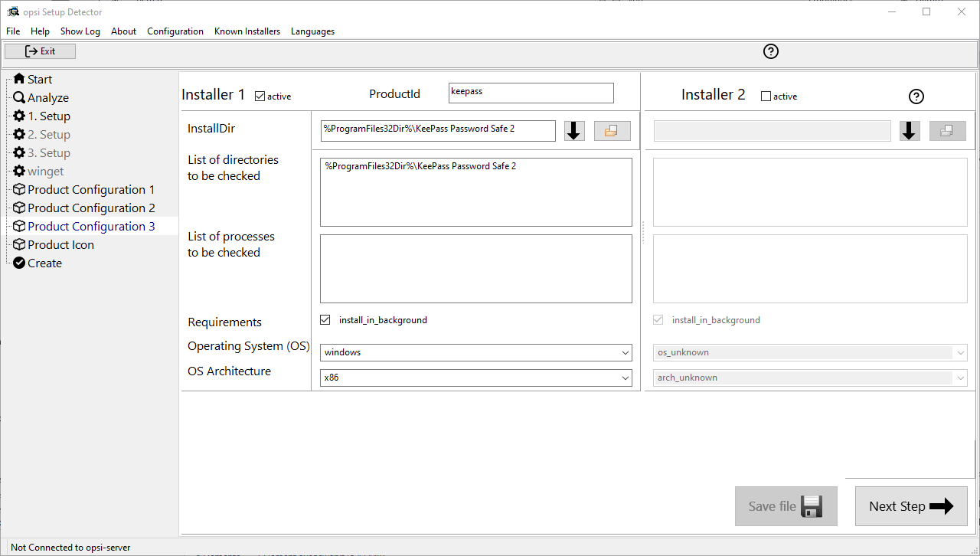Open the Known Installers menu
Image resolution: width=980 pixels, height=556 pixels.
tap(247, 31)
